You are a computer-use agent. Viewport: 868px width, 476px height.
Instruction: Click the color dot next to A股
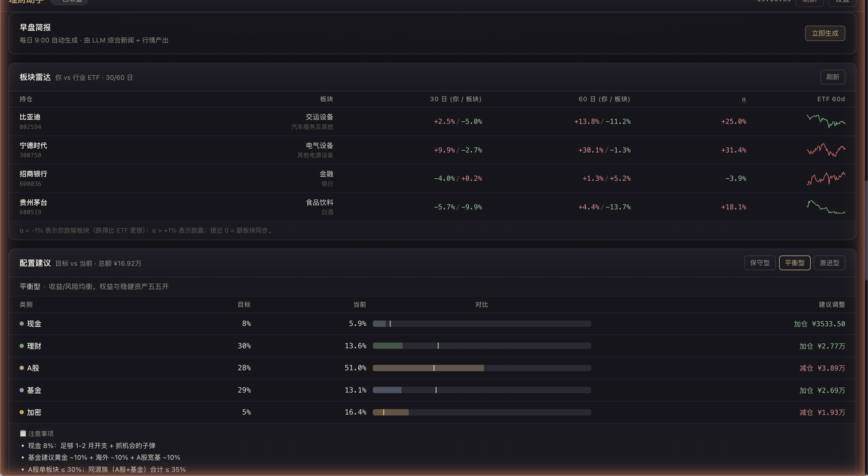click(22, 368)
